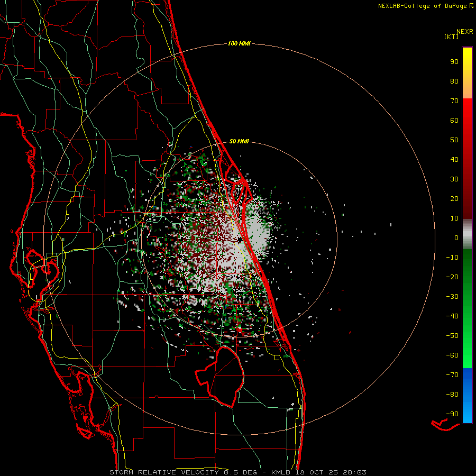The width and height of the screenshot is (476, 476).
Task: Click the 80 value on the velocity scale
Action: pos(454,81)
